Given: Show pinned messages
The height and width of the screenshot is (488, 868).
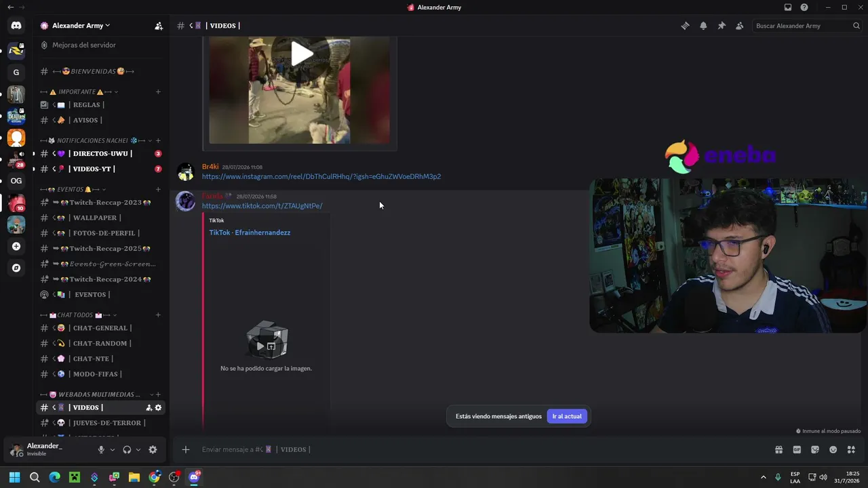Looking at the screenshot, I should point(722,26).
